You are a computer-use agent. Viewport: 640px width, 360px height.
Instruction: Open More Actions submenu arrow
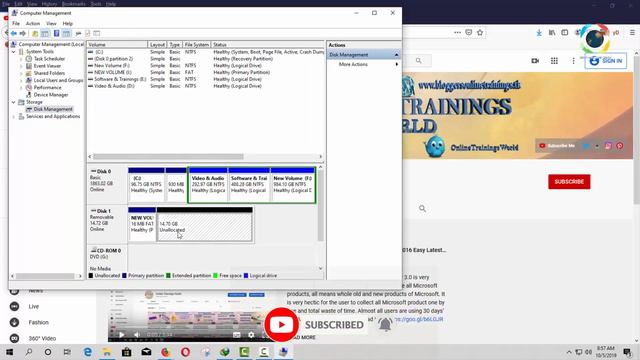coord(397,64)
